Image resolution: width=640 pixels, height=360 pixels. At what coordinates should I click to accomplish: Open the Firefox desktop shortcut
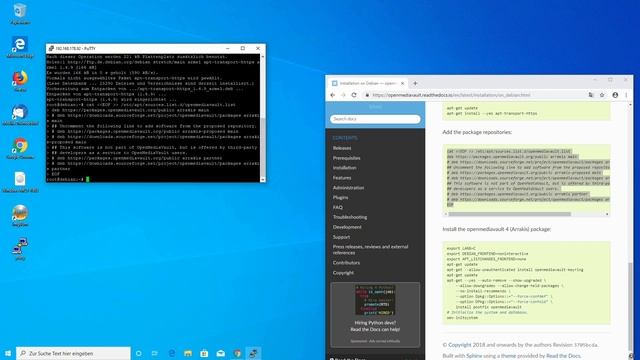click(20, 80)
